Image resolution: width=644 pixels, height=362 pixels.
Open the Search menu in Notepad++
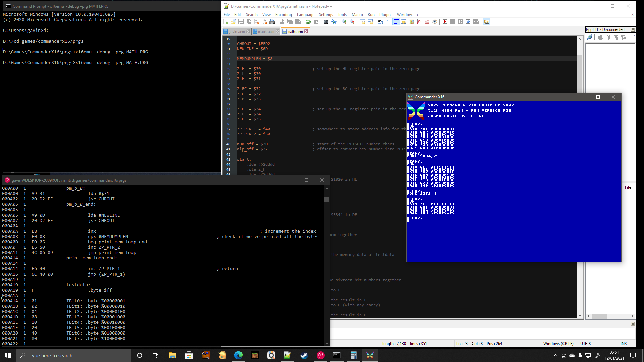pos(252,15)
